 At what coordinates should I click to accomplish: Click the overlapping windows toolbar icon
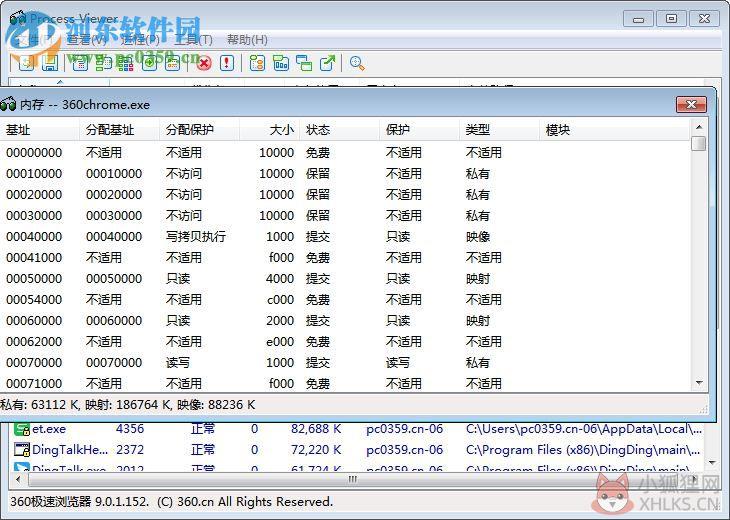click(304, 63)
